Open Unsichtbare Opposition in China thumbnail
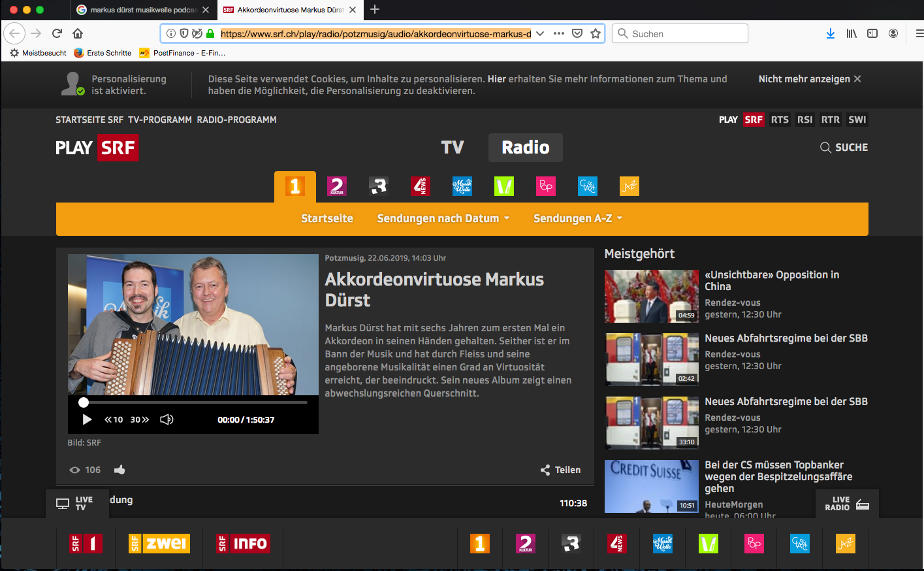The width and height of the screenshot is (924, 571). click(652, 296)
